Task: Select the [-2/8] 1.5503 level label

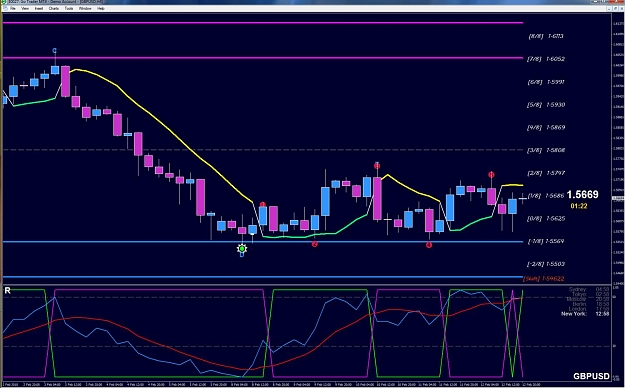Action: click(x=546, y=264)
